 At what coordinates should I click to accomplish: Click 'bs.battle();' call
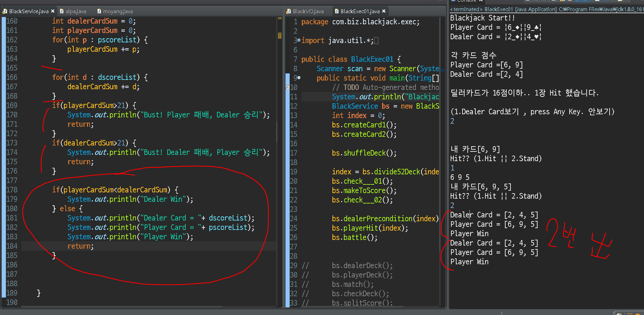pos(355,237)
